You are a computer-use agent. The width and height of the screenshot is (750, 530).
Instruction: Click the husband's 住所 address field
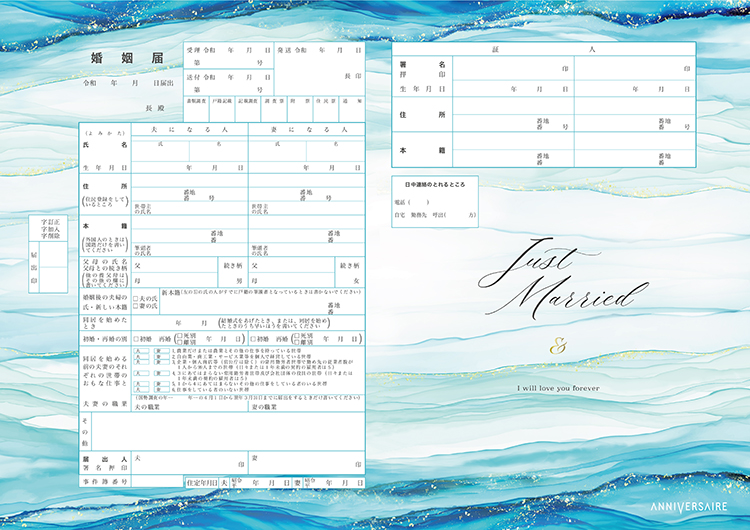(190, 188)
